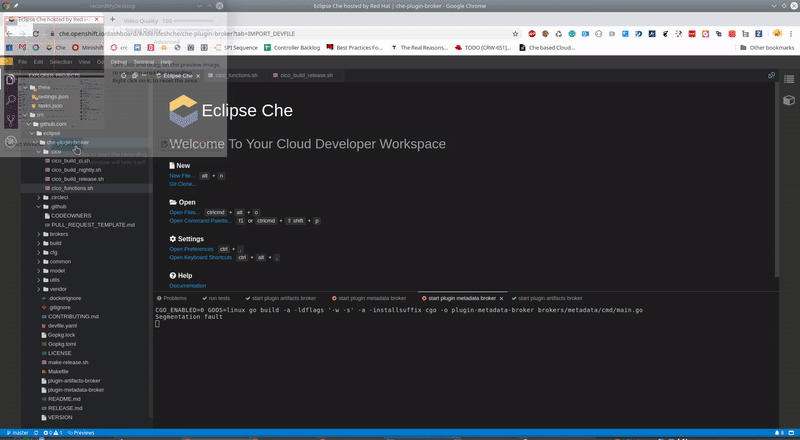Image resolution: width=800 pixels, height=440 pixels.
Task: Open The Real Reasons bookmark
Action: coord(419,47)
